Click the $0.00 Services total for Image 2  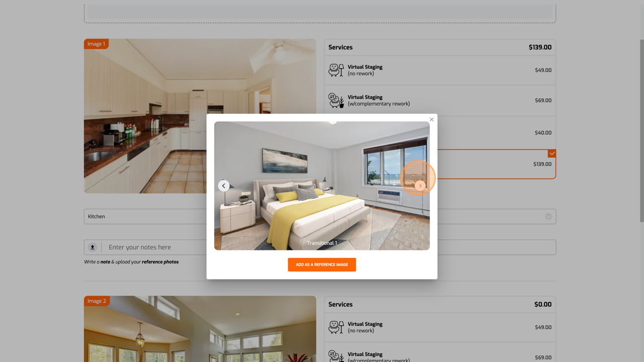[543, 304]
